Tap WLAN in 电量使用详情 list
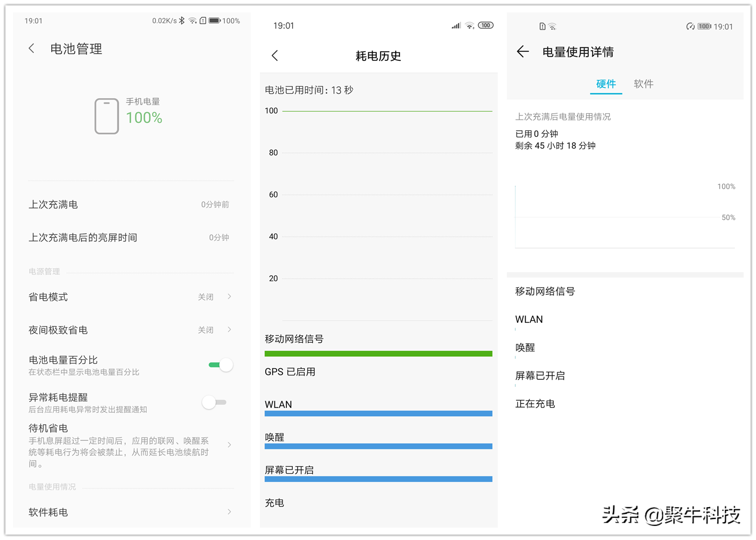This screenshot has width=756, height=540. click(529, 320)
